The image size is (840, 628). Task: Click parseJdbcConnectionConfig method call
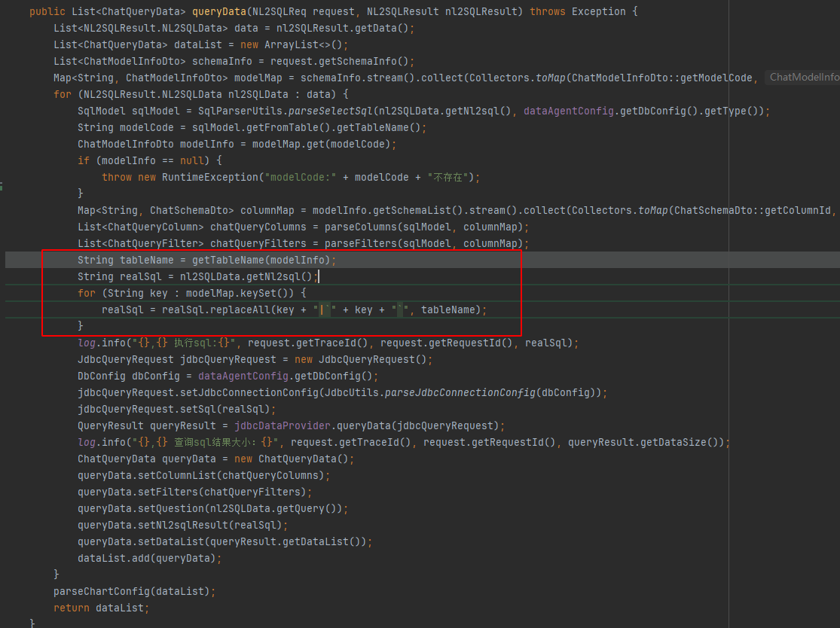pos(460,394)
